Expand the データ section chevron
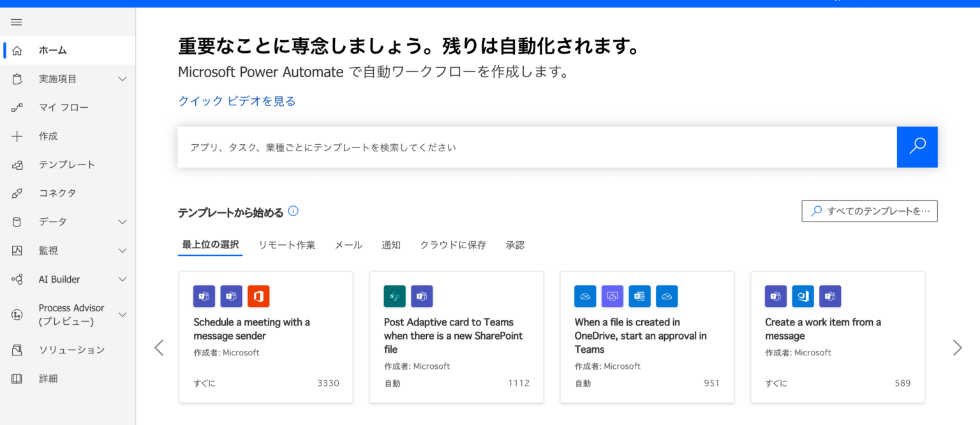Screen dimensions: 980x425 click(122, 222)
